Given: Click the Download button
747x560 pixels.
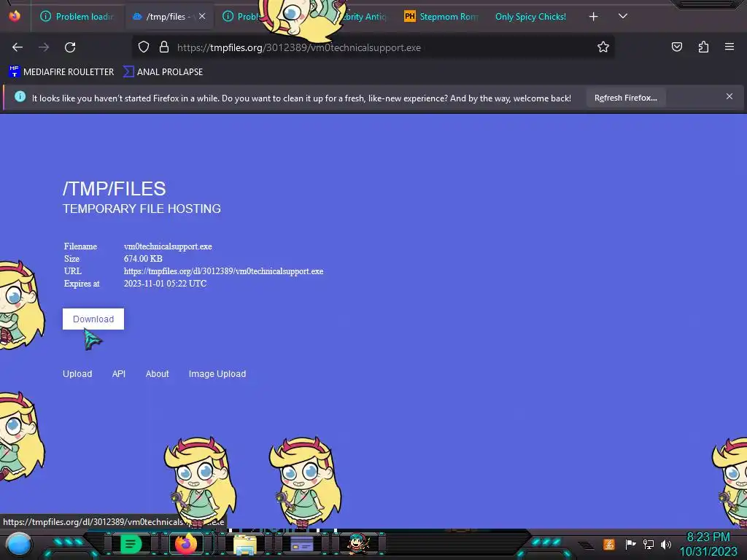Looking at the screenshot, I should tap(93, 319).
